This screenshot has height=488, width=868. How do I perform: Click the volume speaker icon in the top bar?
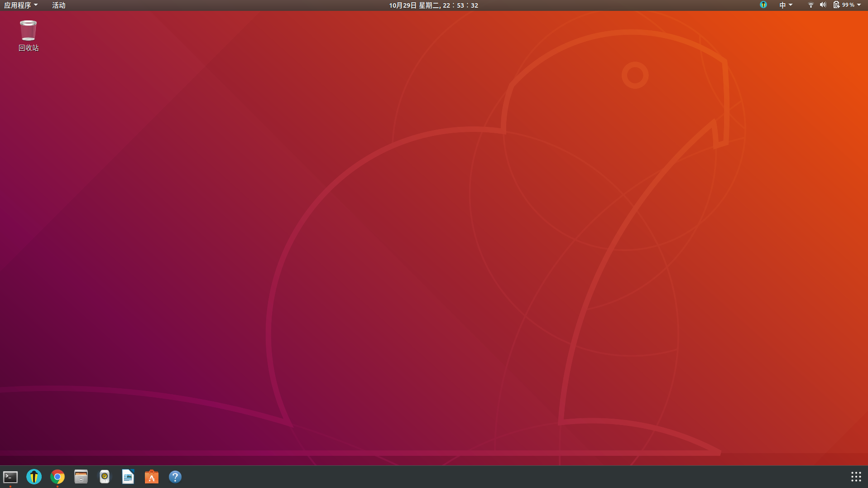(x=823, y=5)
